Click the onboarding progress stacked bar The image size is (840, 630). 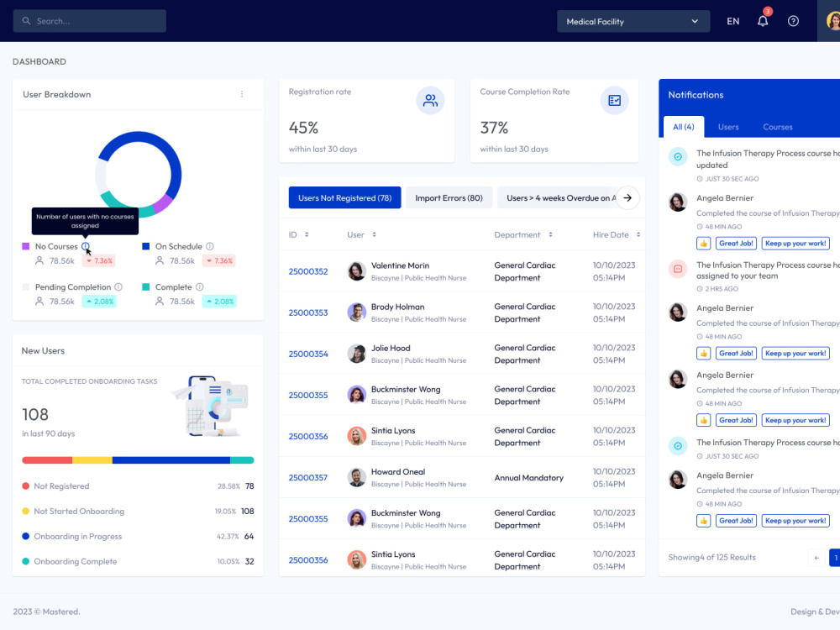pos(138,460)
